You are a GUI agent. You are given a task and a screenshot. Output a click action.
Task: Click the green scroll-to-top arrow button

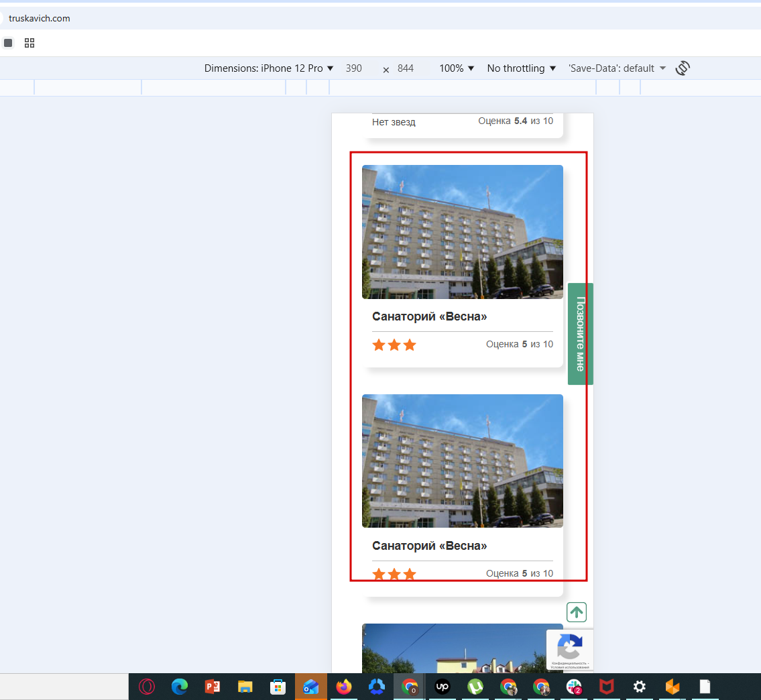click(577, 612)
